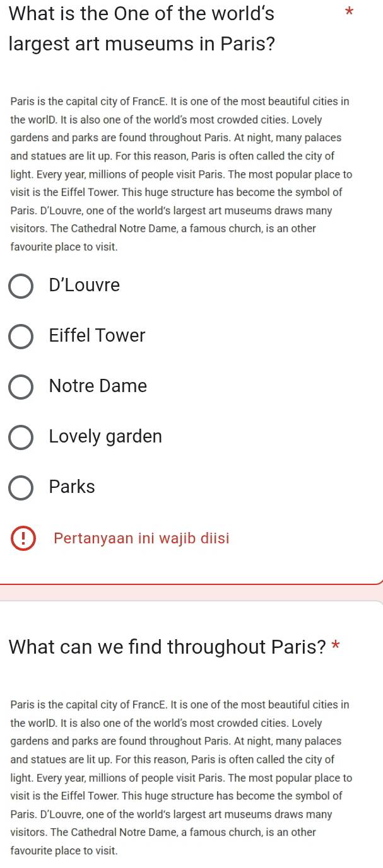Click the 'Eiffel Tower' answer label text

(x=97, y=336)
